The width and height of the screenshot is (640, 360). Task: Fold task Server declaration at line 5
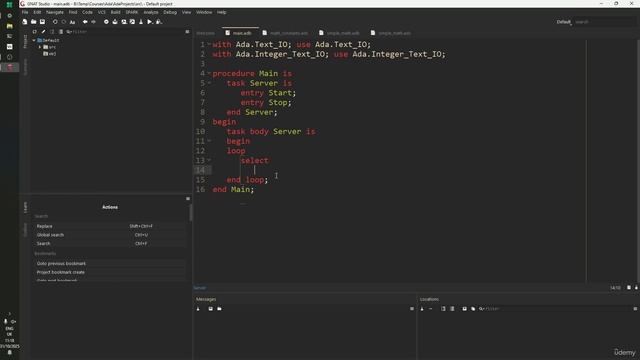tap(209, 83)
